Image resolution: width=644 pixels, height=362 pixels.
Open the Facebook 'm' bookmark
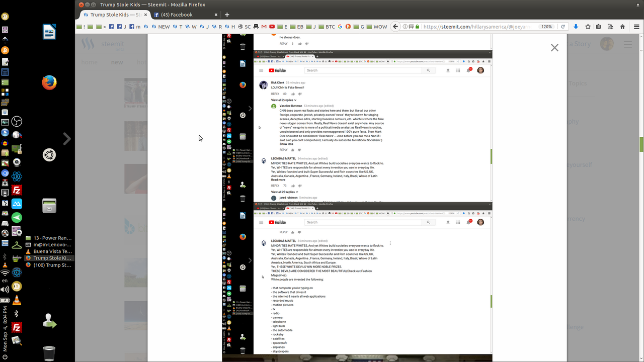[135, 27]
